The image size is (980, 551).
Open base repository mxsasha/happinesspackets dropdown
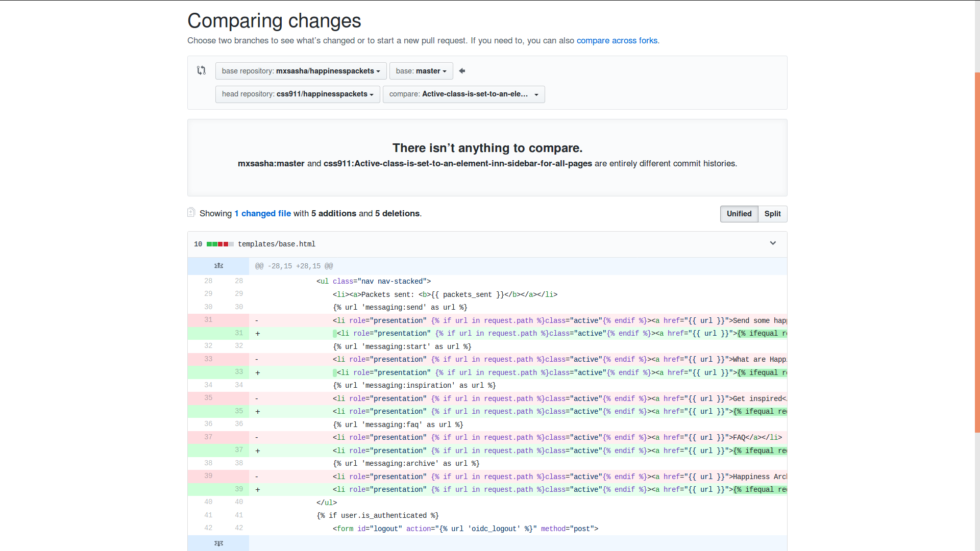(x=301, y=71)
